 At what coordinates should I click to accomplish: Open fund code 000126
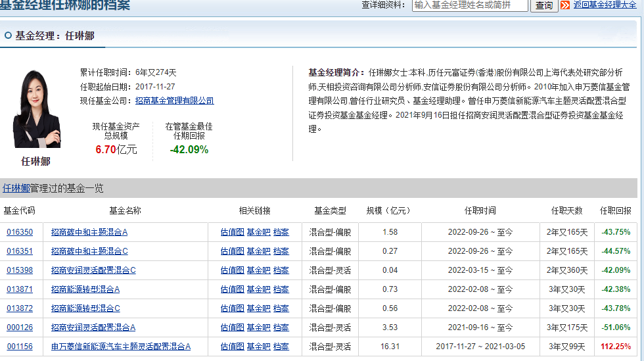click(x=20, y=327)
